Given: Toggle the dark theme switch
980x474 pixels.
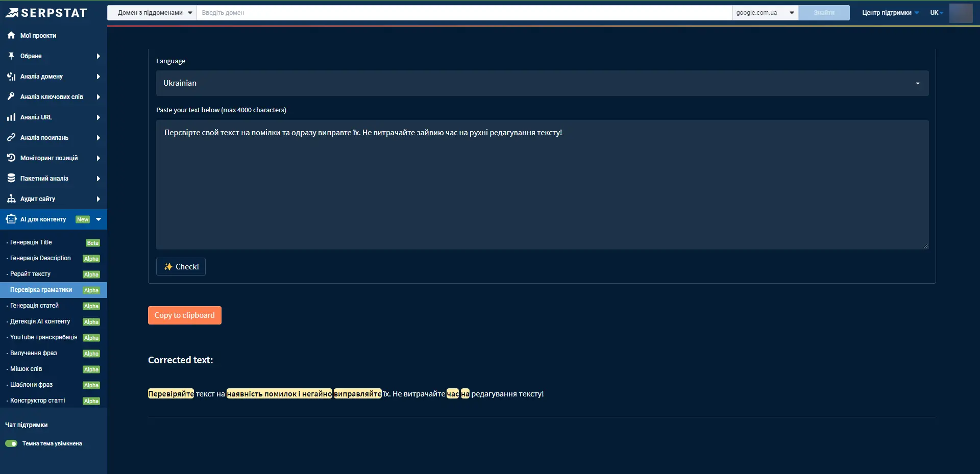Looking at the screenshot, I should 11,443.
